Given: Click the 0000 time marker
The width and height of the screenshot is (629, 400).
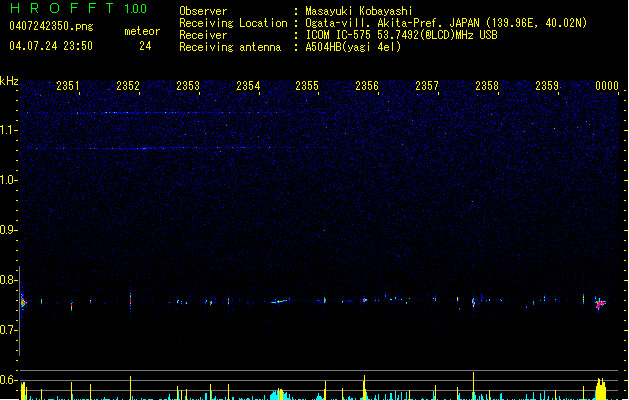Looking at the screenshot, I should [x=607, y=85].
